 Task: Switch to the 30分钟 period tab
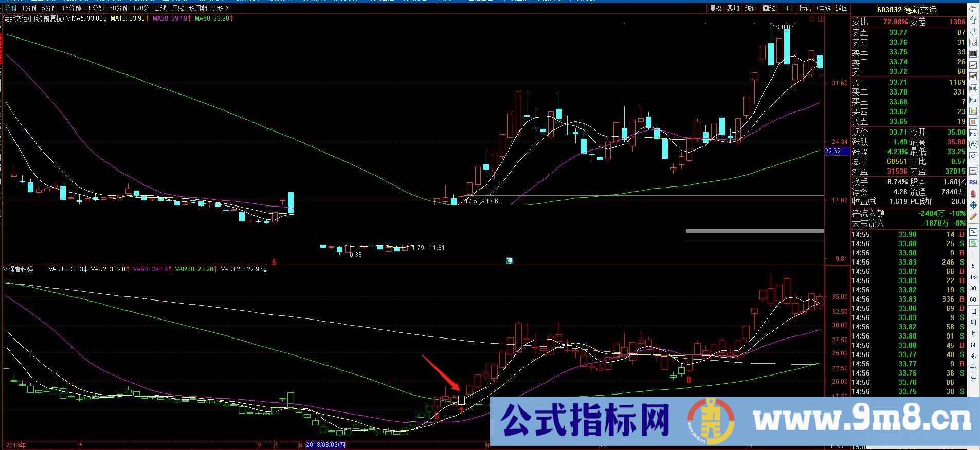coord(95,8)
